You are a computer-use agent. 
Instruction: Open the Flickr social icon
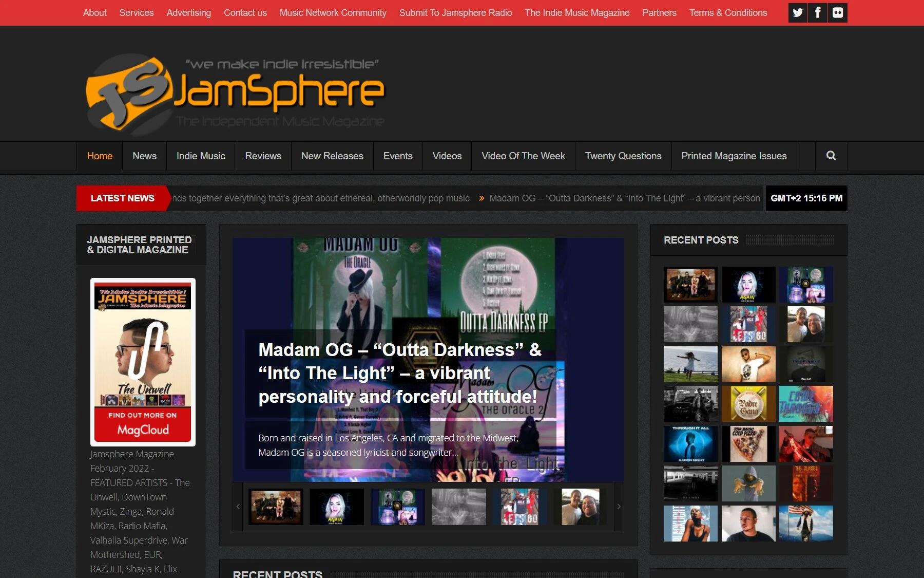coord(837,13)
